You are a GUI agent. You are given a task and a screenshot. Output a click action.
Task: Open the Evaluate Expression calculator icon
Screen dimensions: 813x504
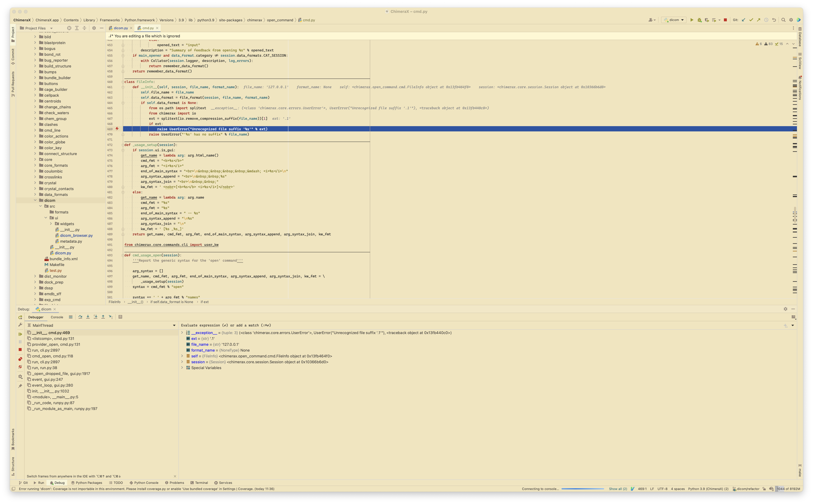tap(120, 317)
